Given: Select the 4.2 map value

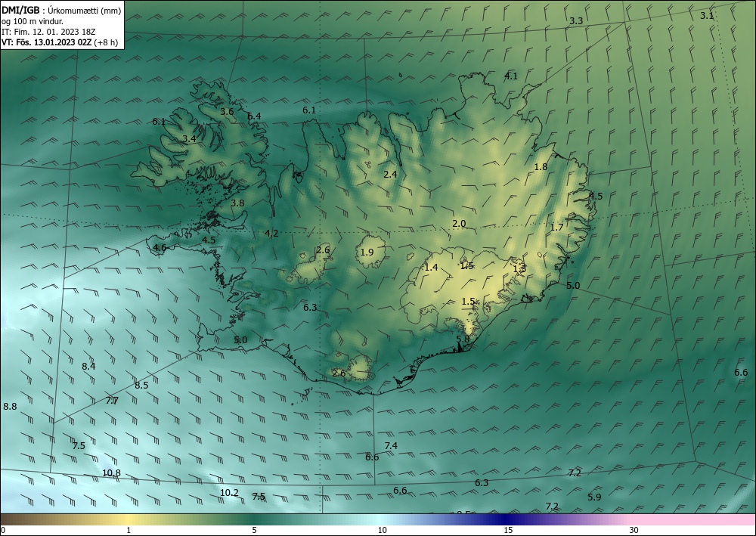Looking at the screenshot, I should 271,234.
